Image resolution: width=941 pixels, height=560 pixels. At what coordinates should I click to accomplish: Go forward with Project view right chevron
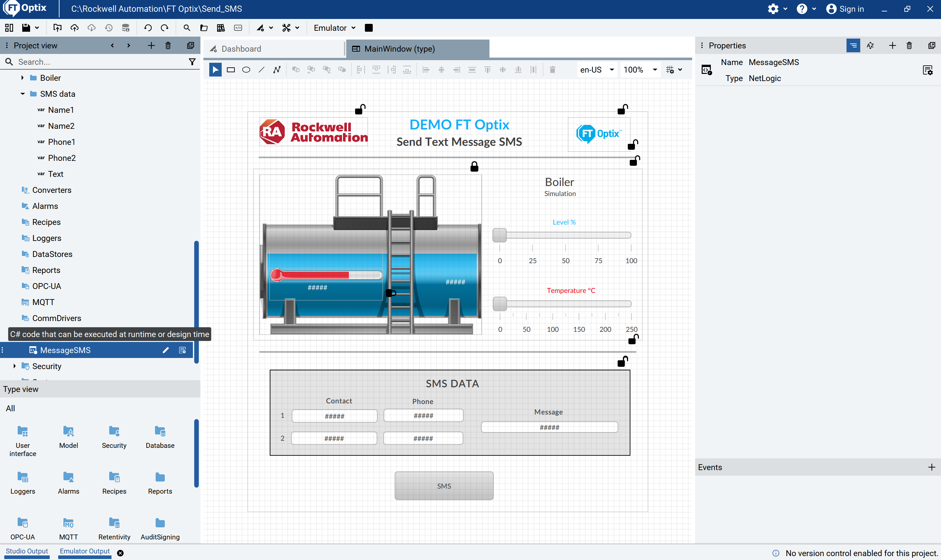(129, 45)
